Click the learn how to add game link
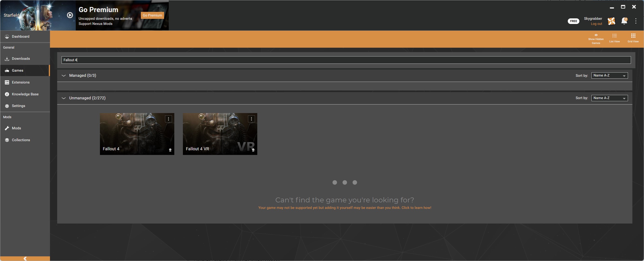 (x=344, y=208)
